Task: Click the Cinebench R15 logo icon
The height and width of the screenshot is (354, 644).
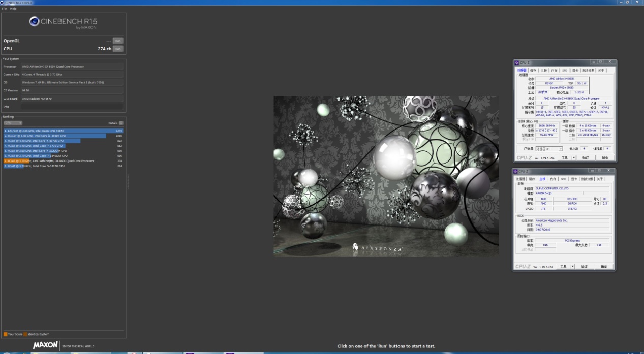Action: pyautogui.click(x=34, y=21)
